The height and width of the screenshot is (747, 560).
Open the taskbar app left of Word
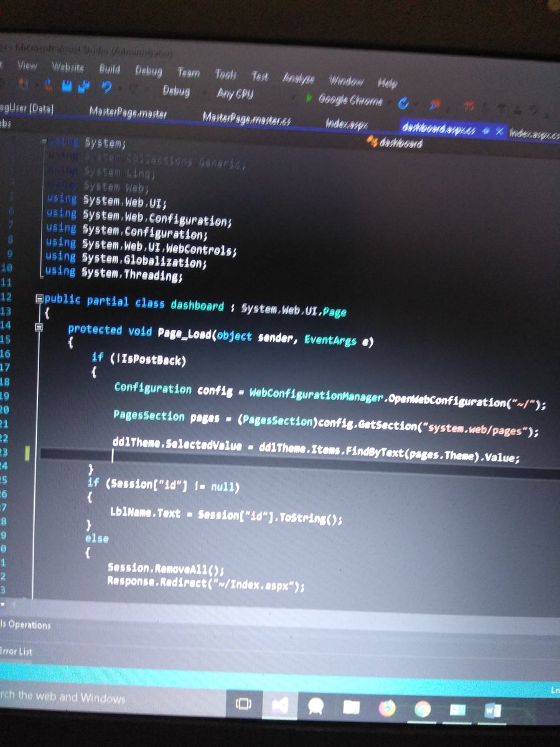(x=457, y=710)
